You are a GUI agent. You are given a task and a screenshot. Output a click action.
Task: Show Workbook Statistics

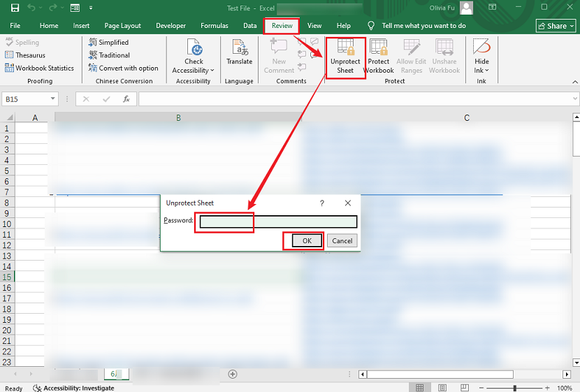pyautogui.click(x=39, y=68)
